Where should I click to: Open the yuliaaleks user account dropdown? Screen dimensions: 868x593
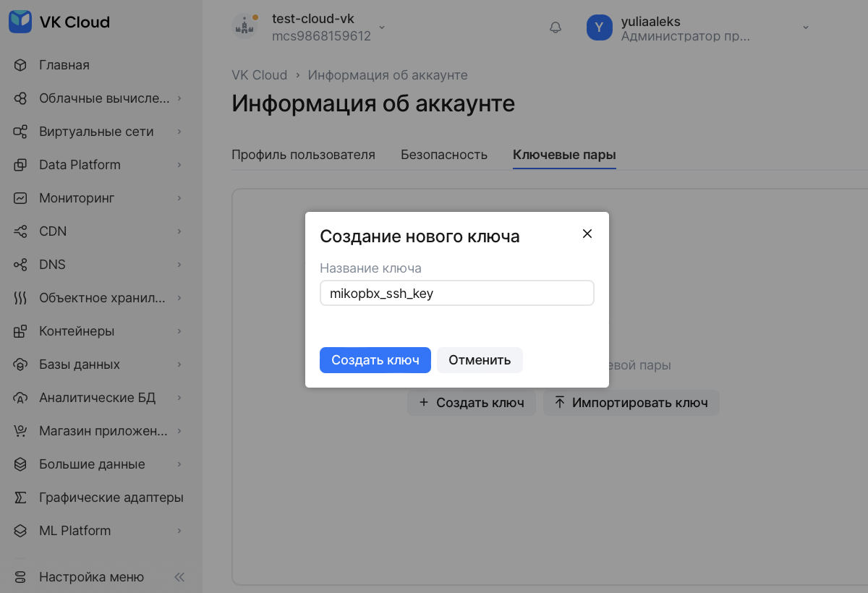[805, 27]
